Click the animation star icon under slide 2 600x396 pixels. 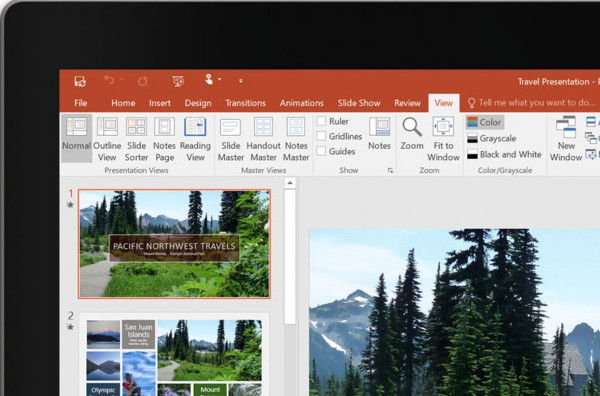pyautogui.click(x=70, y=327)
